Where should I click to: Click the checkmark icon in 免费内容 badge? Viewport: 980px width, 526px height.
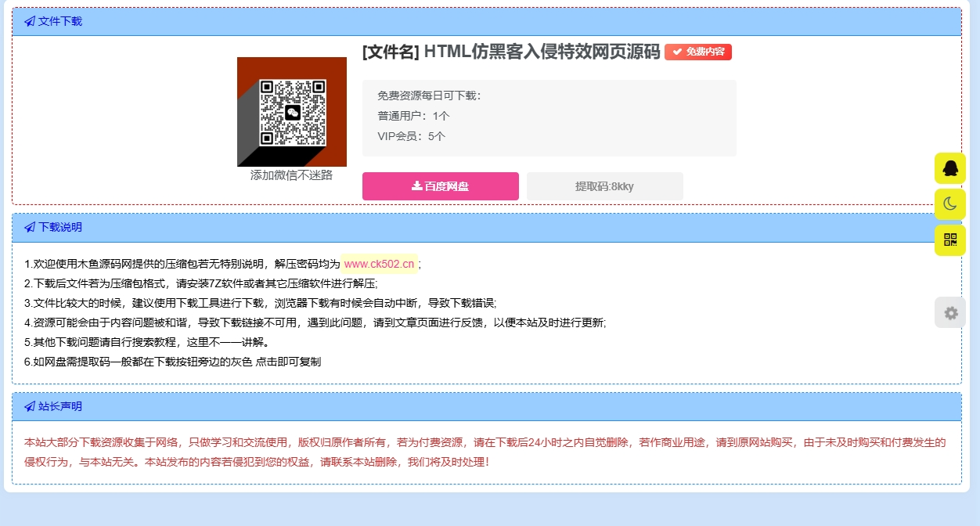point(677,52)
